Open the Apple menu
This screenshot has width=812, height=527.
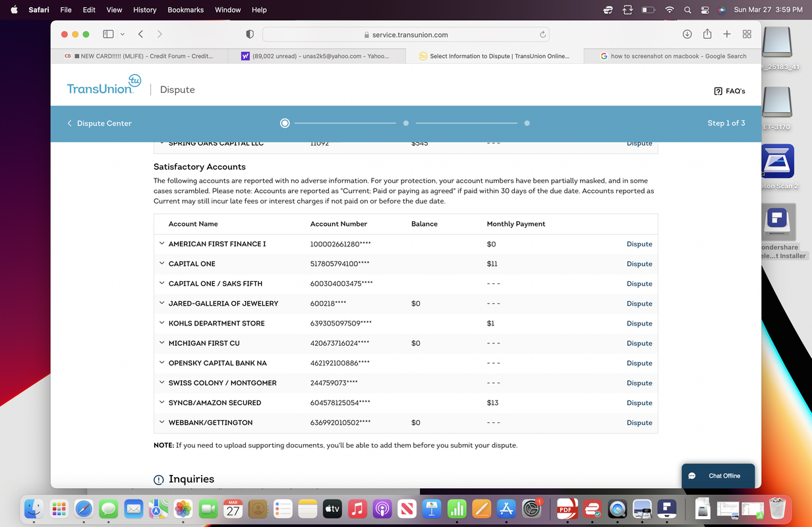14,10
